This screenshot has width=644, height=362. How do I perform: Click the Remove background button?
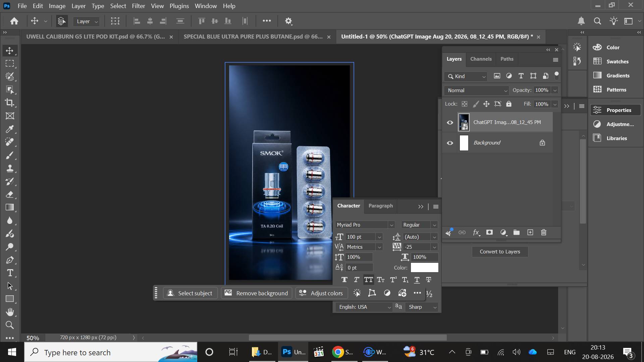[257, 293]
